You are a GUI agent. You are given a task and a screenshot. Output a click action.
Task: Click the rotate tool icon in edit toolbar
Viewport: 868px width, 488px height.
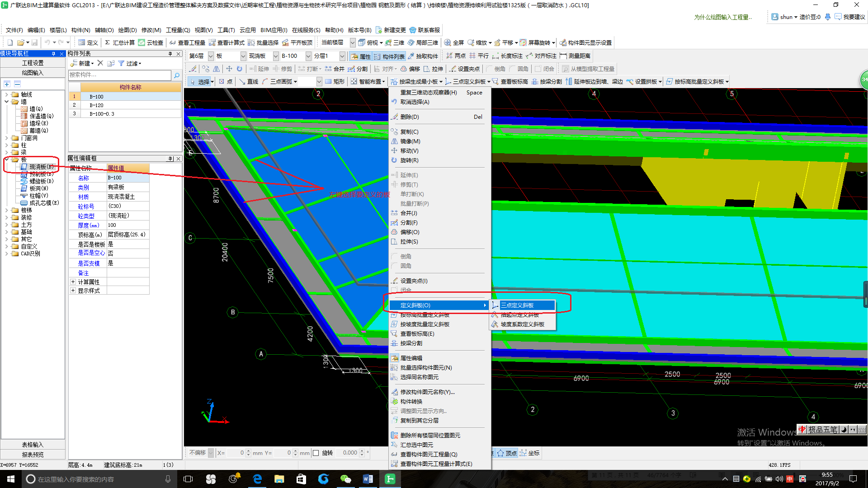(x=240, y=69)
